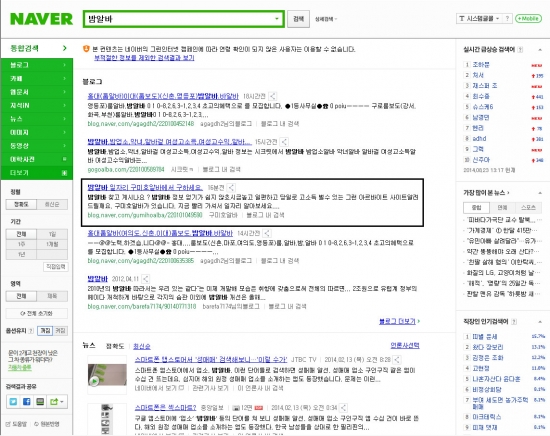Open the 지식iN category in sidebar
This screenshot has height=436, width=550.
point(37,106)
